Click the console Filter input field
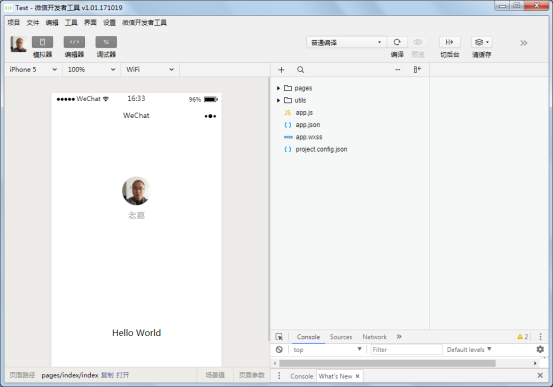The width and height of the screenshot is (553, 387). point(406,350)
